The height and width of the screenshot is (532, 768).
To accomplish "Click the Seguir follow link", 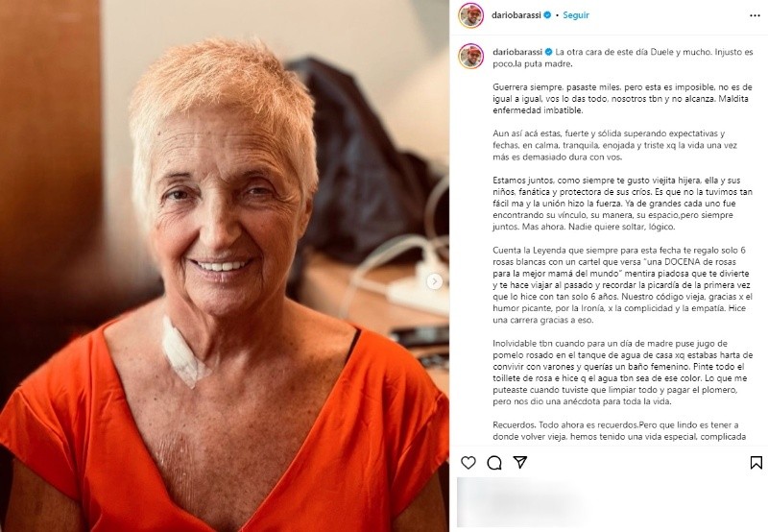I will (575, 15).
